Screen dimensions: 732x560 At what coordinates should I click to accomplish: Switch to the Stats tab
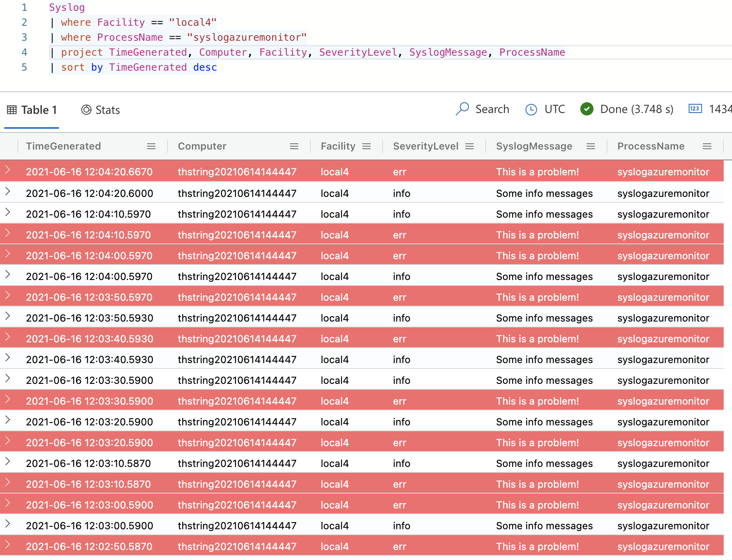click(107, 109)
